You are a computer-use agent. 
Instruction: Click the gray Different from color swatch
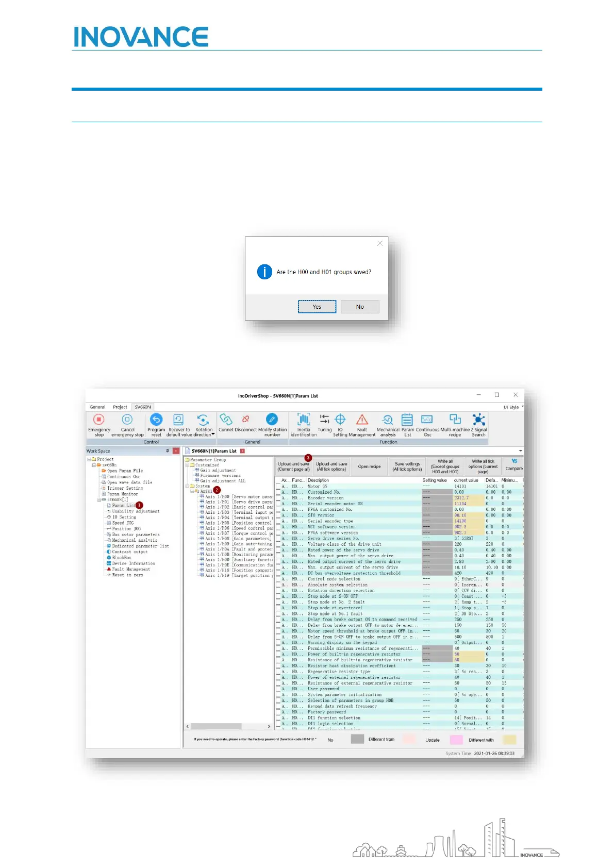pyautogui.click(x=357, y=740)
